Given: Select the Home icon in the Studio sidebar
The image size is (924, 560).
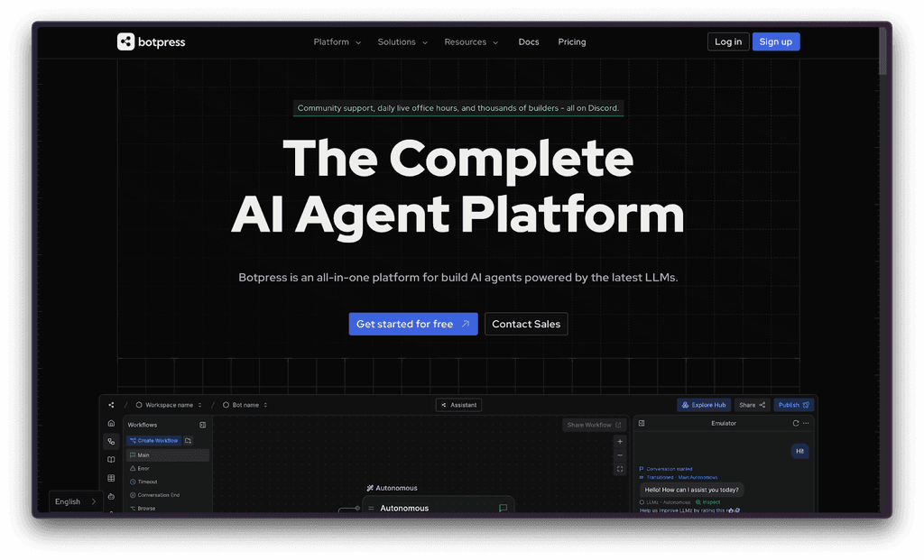Looking at the screenshot, I should tap(111, 423).
